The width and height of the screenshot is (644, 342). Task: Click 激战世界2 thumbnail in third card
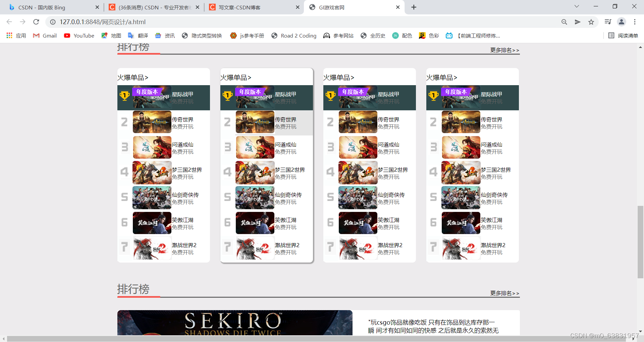[x=358, y=248]
